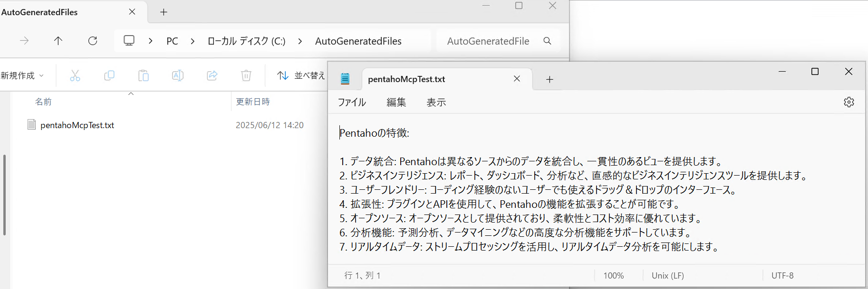Click the PC monitor icon in address bar

[x=129, y=41]
